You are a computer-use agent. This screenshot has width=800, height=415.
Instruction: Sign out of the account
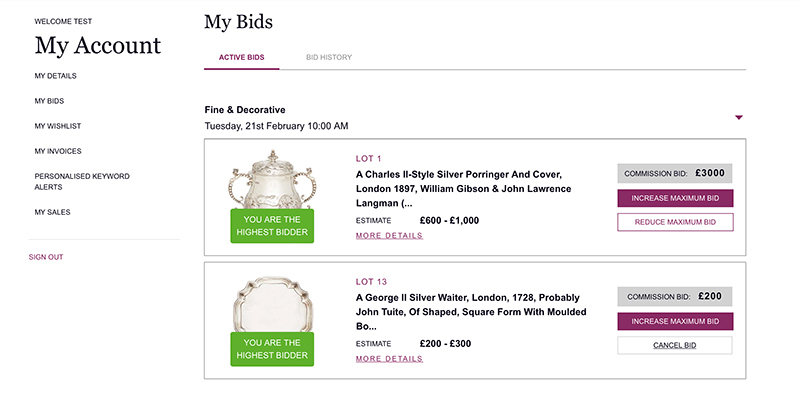[46, 257]
